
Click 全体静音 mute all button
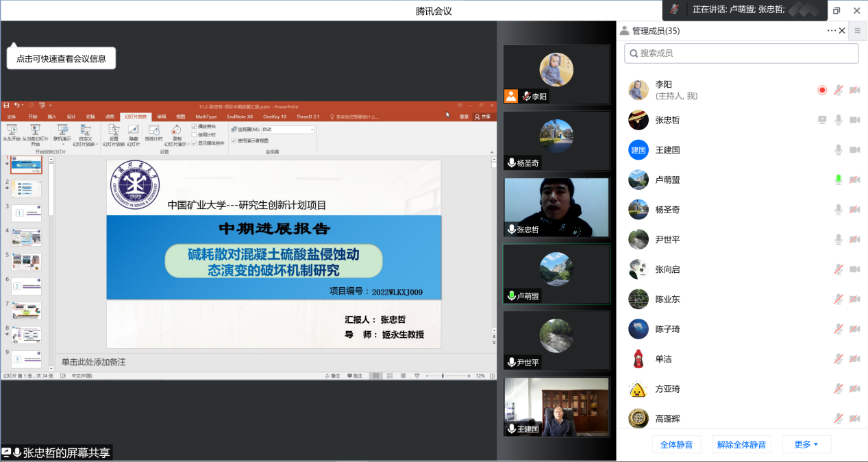[x=676, y=444]
